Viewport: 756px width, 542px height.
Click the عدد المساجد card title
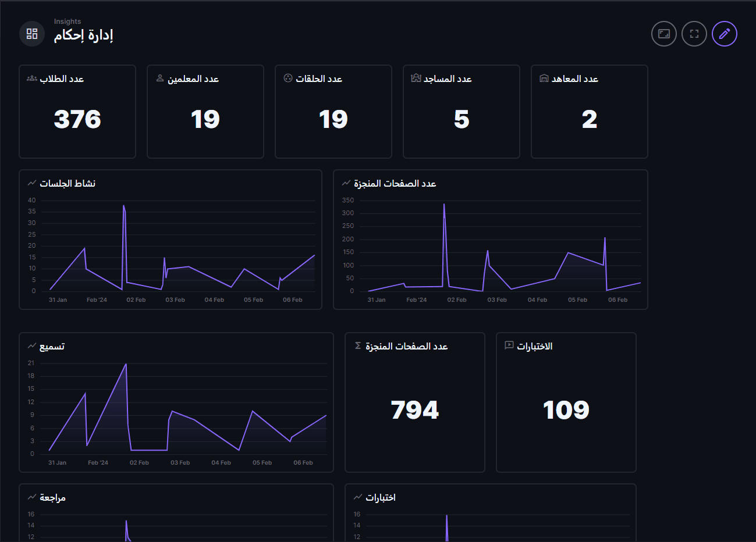click(x=448, y=79)
